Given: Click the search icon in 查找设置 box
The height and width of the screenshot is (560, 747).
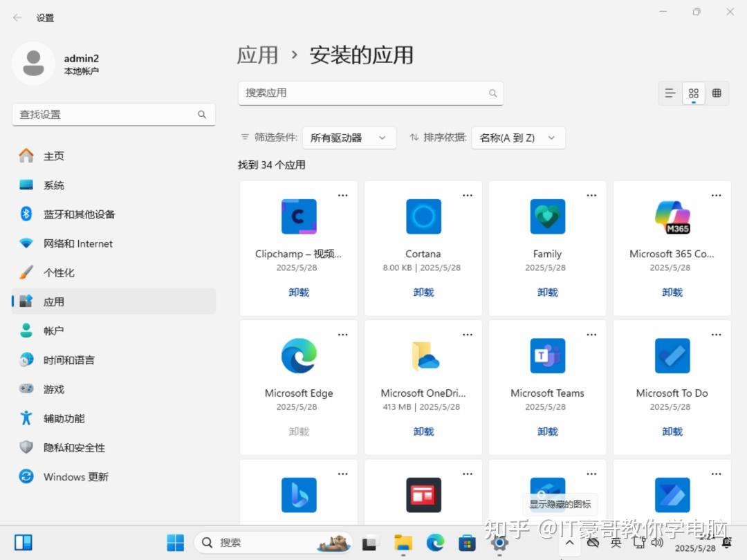Looking at the screenshot, I should point(201,114).
